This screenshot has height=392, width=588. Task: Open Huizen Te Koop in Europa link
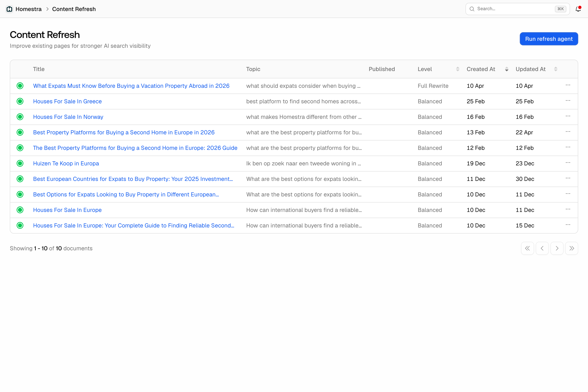click(x=66, y=163)
